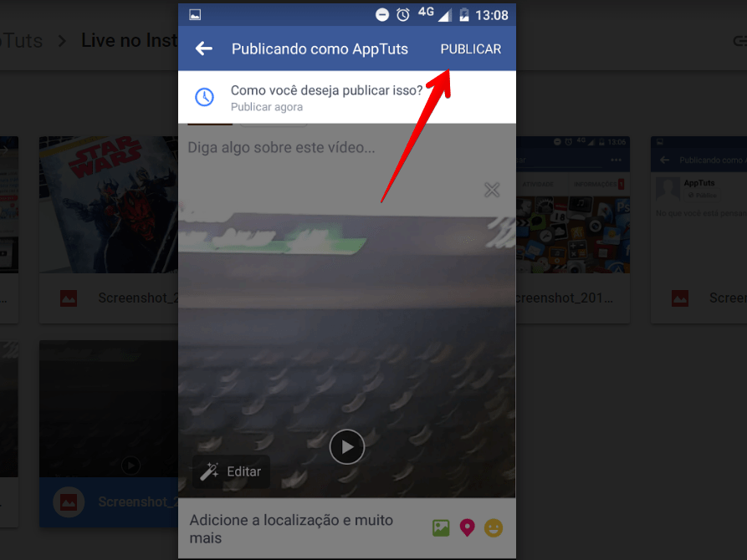
Task: Click the 'creenshot_201...' file name in background
Action: [565, 298]
